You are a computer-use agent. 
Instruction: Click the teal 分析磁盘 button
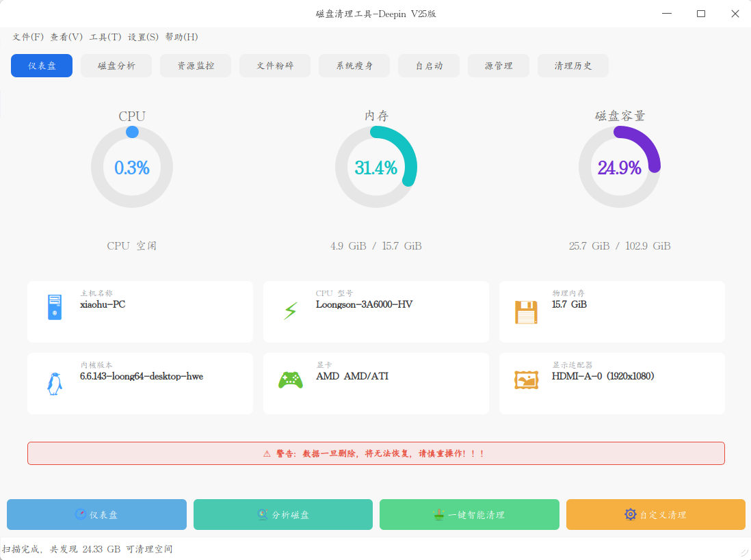point(283,514)
